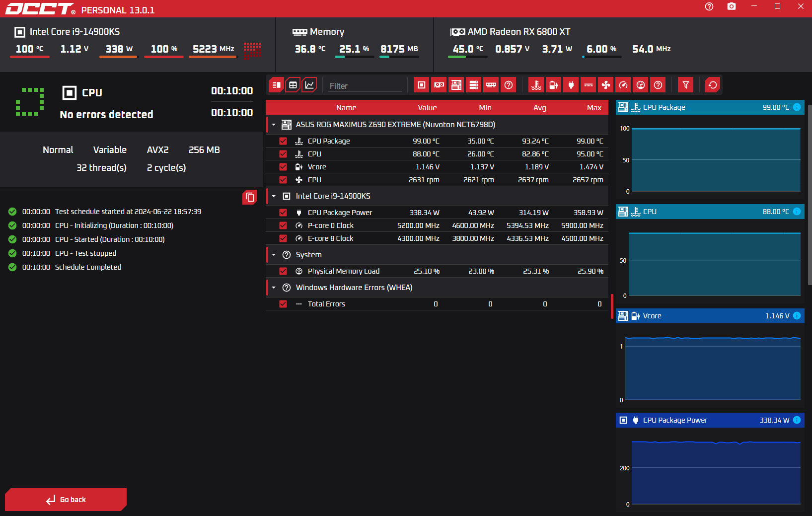Reset the monitoring statistics with the reset icon
812x516 pixels.
tap(713, 85)
